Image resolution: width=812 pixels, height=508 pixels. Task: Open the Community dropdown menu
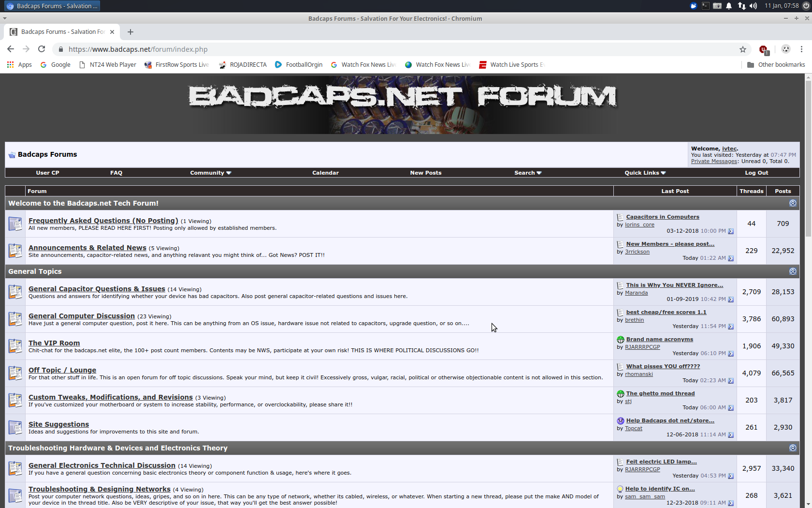click(x=211, y=173)
